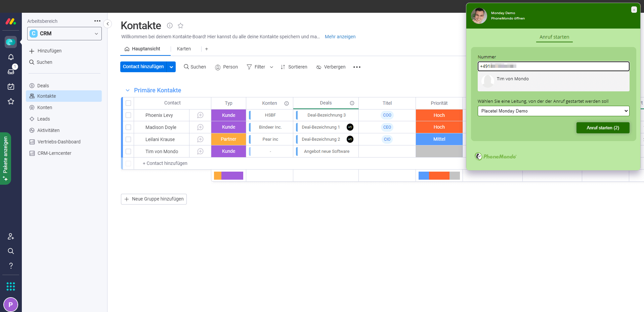Tick the Leilani Krause row checkbox
The image size is (644, 312).
coord(128,139)
